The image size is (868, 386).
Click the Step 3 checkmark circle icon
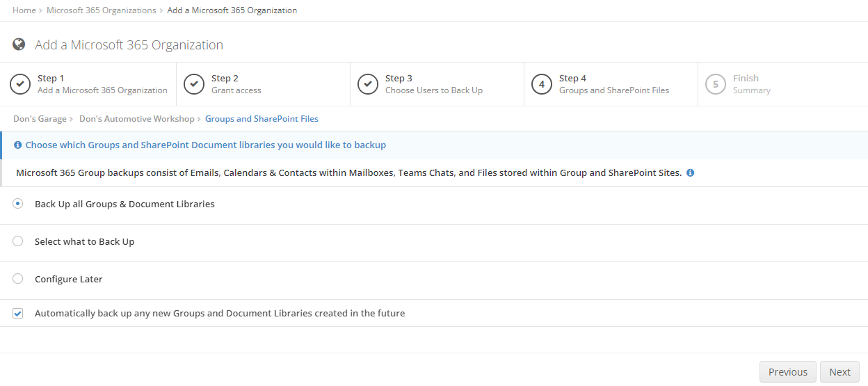click(368, 84)
